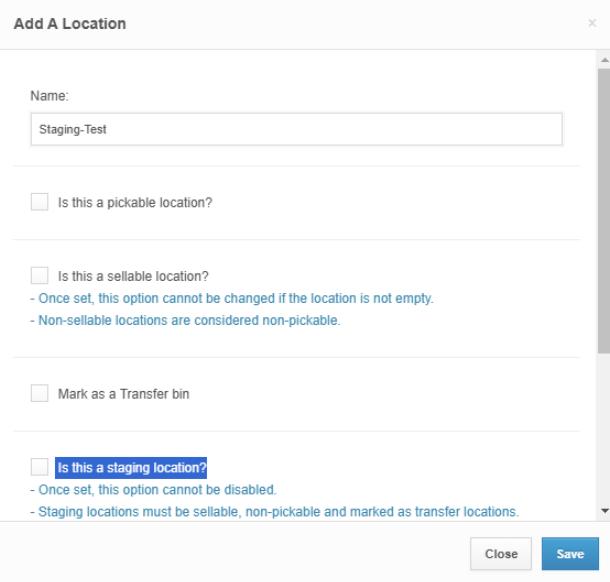Click the vertical scrollbar thumb
Screen dimensions: 610x582
603,210
